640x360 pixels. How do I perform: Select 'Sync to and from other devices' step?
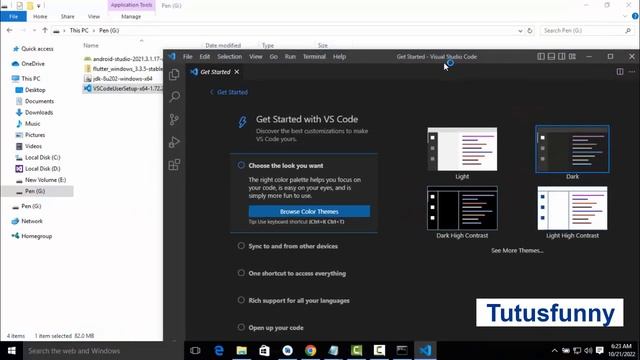point(293,246)
